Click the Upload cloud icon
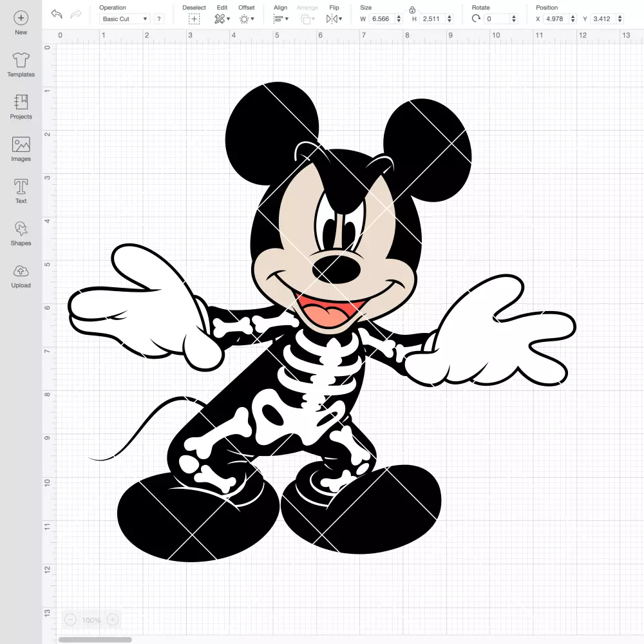This screenshot has width=644, height=644. tap(21, 271)
